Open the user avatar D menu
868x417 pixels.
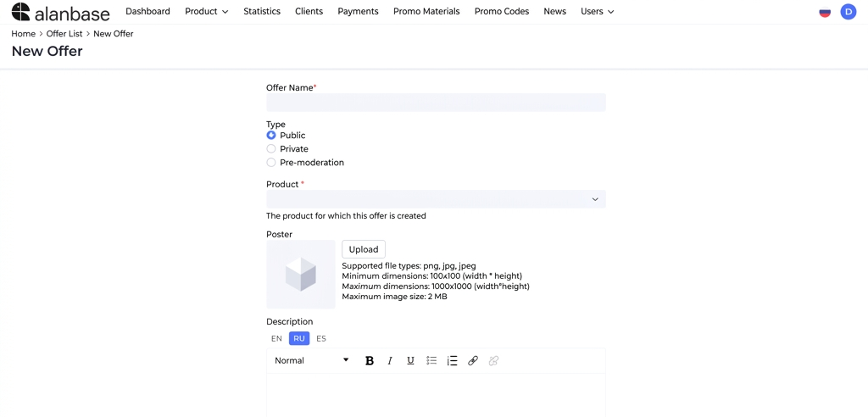coord(848,12)
